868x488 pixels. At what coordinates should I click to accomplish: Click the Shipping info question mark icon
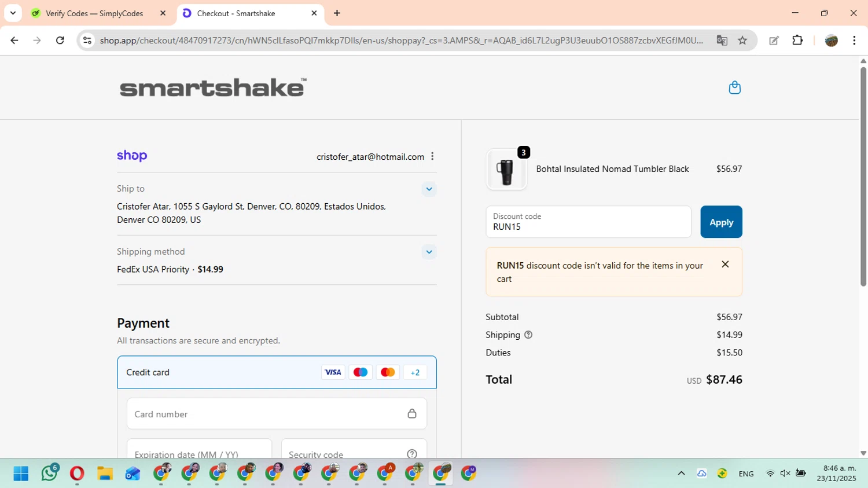click(x=528, y=335)
